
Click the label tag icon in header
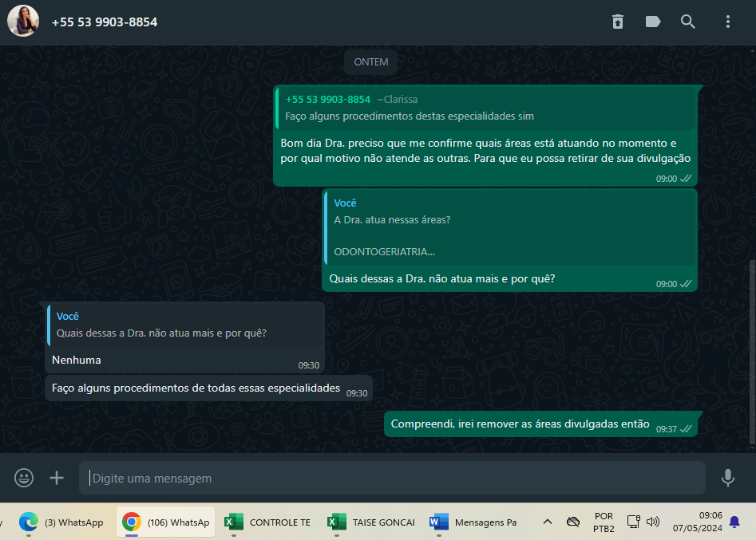pos(653,22)
